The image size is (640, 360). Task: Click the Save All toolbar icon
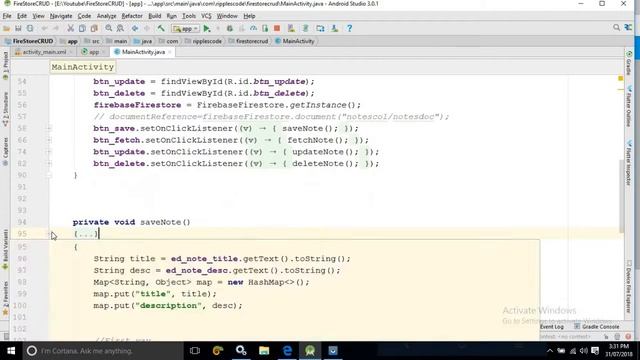click(18, 29)
